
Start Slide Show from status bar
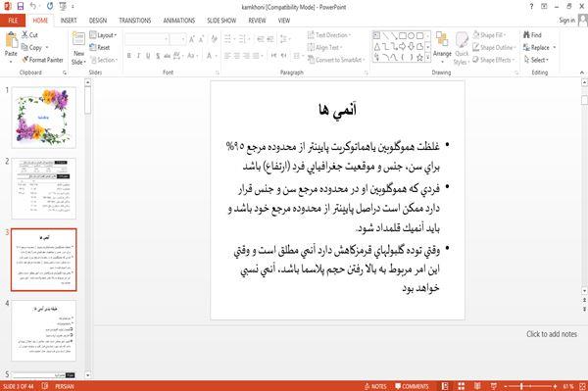tap(494, 386)
